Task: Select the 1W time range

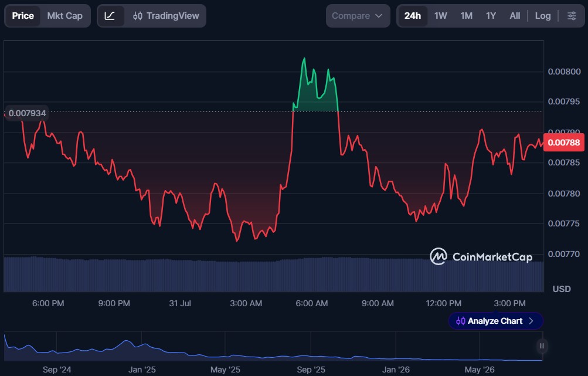Action: (x=441, y=16)
